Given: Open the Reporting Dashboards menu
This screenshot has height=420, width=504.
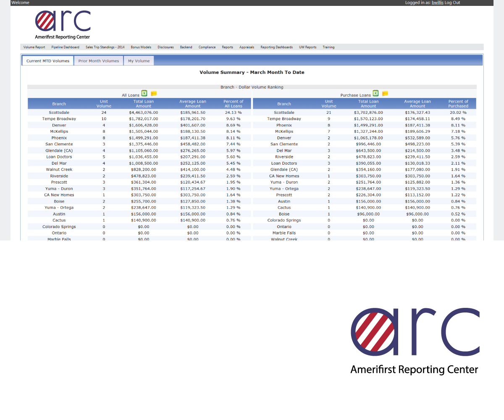Looking at the screenshot, I should click(276, 47).
